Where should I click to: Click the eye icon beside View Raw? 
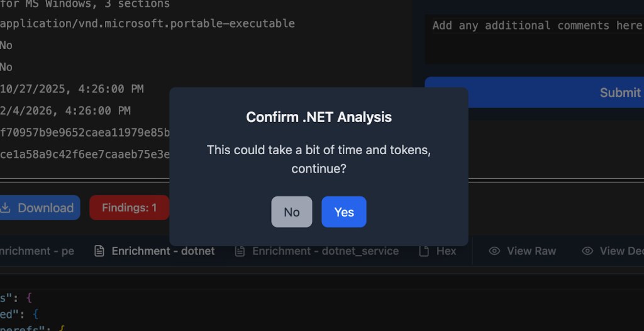[494, 251]
